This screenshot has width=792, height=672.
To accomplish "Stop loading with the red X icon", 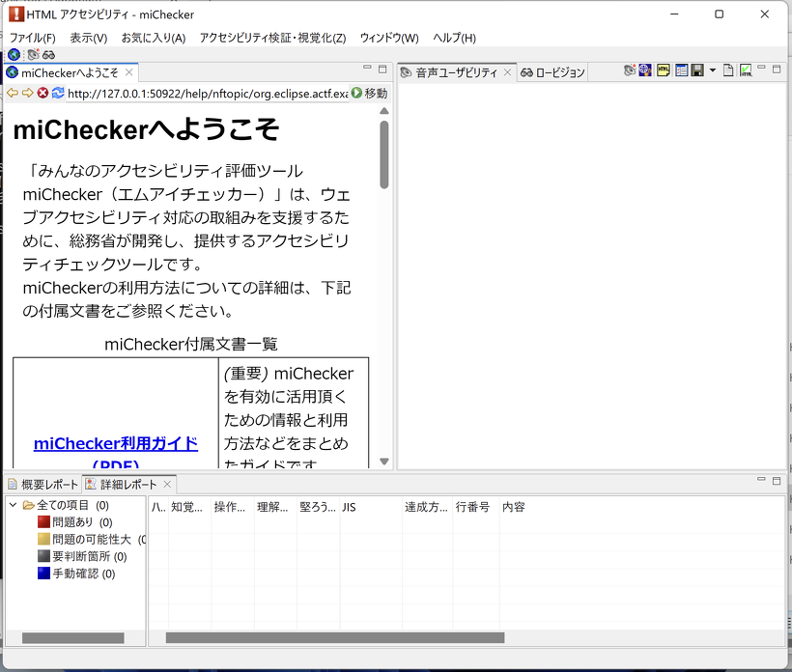I will pos(42,93).
